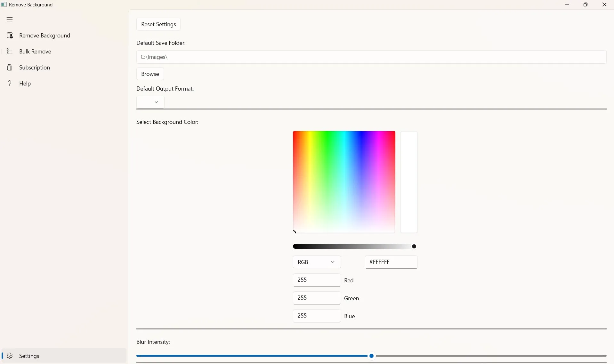Click the Bulk Remove list icon
Viewport: 614px width, 364px height.
[10, 51]
